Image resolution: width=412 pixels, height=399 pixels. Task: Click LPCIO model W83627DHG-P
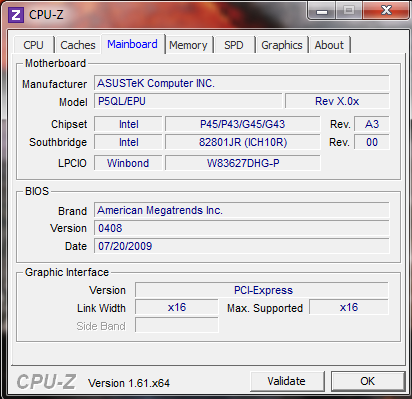click(243, 163)
